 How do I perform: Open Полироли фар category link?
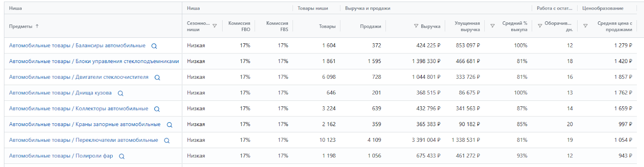pyautogui.click(x=61, y=156)
